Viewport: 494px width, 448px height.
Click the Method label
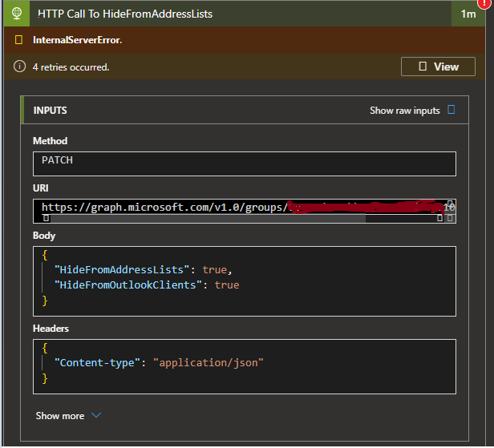pyautogui.click(x=50, y=141)
